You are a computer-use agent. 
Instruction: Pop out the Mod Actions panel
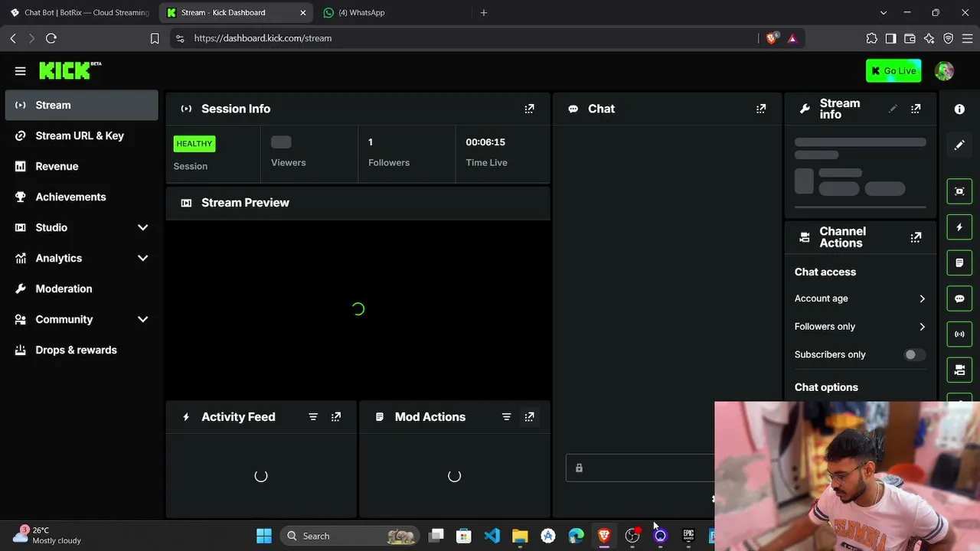coord(529,417)
